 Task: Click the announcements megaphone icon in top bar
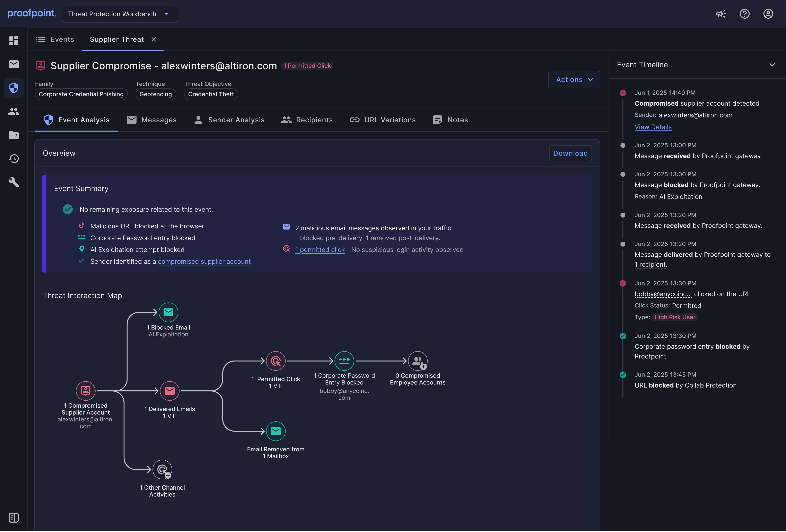coord(721,14)
